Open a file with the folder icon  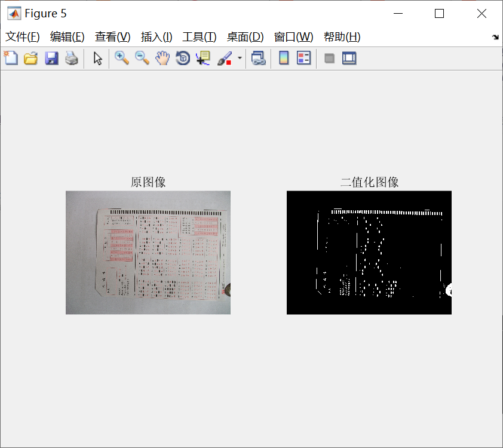point(31,59)
